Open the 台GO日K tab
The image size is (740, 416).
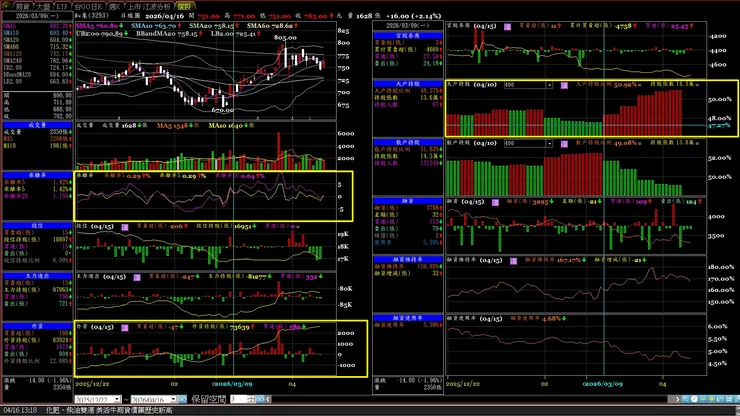[89, 6]
